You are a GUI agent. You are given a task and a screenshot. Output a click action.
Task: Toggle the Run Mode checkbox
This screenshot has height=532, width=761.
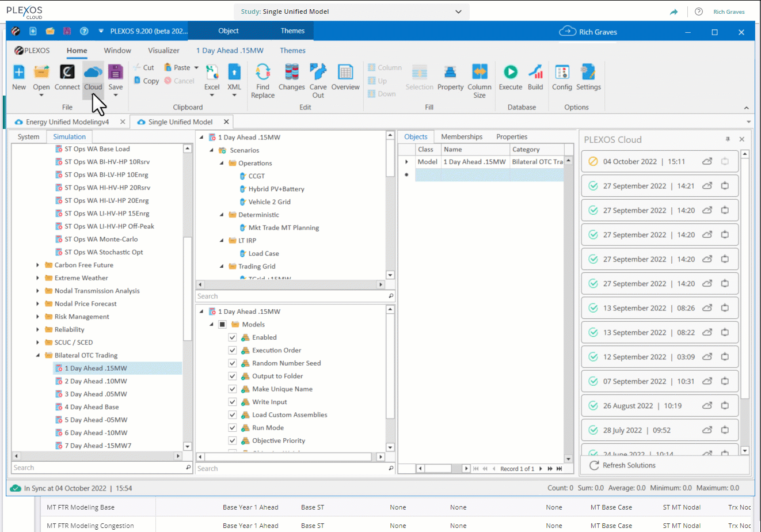pos(233,428)
